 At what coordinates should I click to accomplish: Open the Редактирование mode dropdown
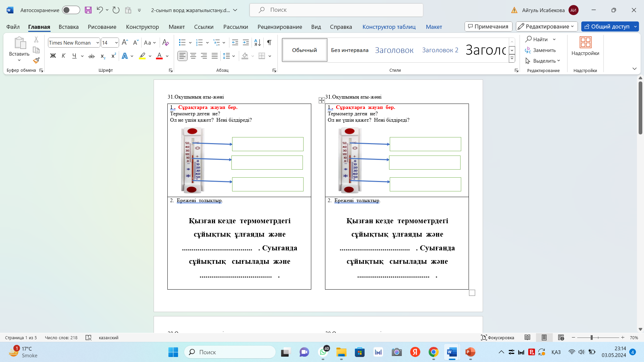click(x=547, y=26)
